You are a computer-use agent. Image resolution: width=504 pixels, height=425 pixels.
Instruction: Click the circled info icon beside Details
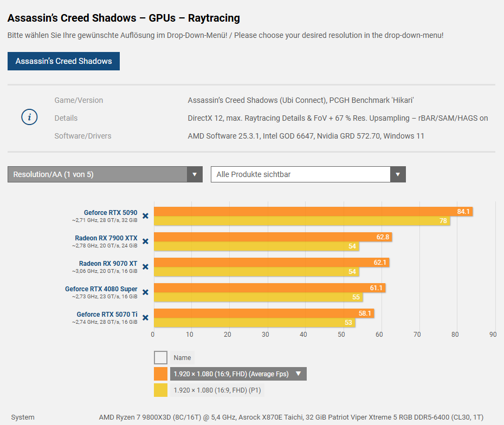click(29, 117)
